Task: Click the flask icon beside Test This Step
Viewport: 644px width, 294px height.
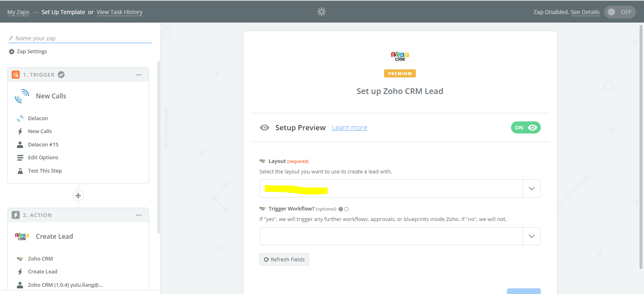Action: (x=20, y=171)
